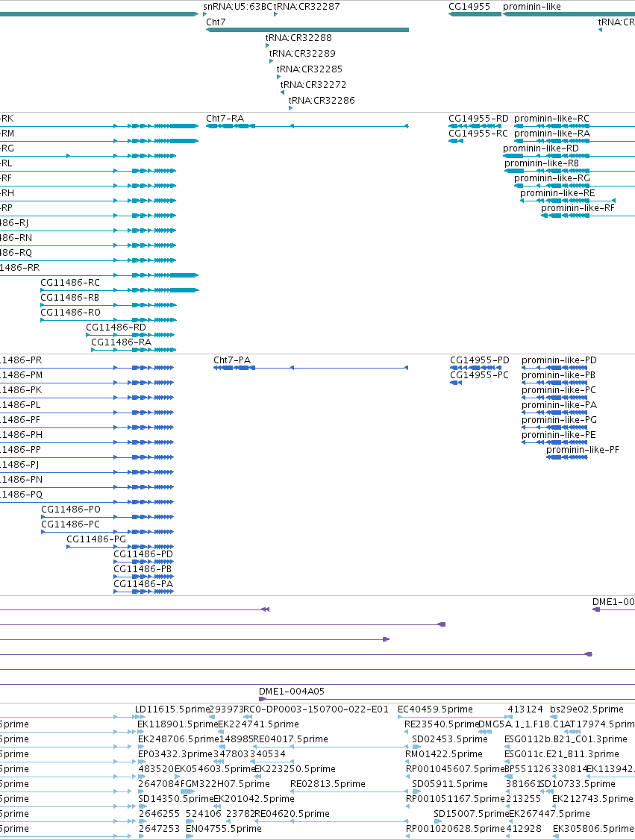Click prominin-like-PA protein label

[559, 406]
